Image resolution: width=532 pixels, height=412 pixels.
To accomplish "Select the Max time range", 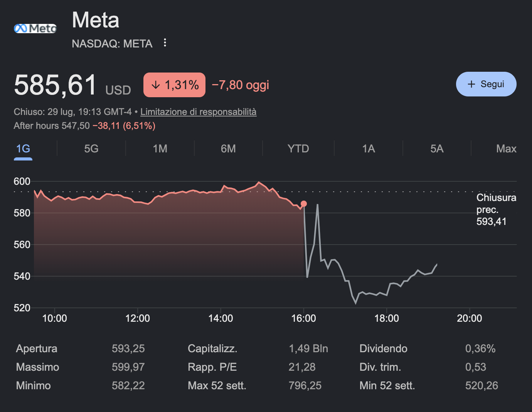I will pos(506,149).
